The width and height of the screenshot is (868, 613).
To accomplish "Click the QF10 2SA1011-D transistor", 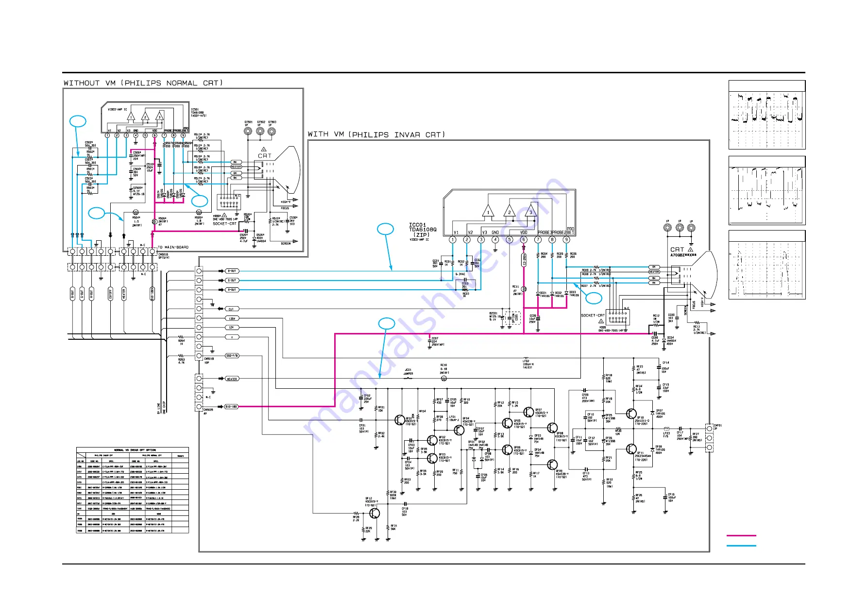I will tap(631, 414).
